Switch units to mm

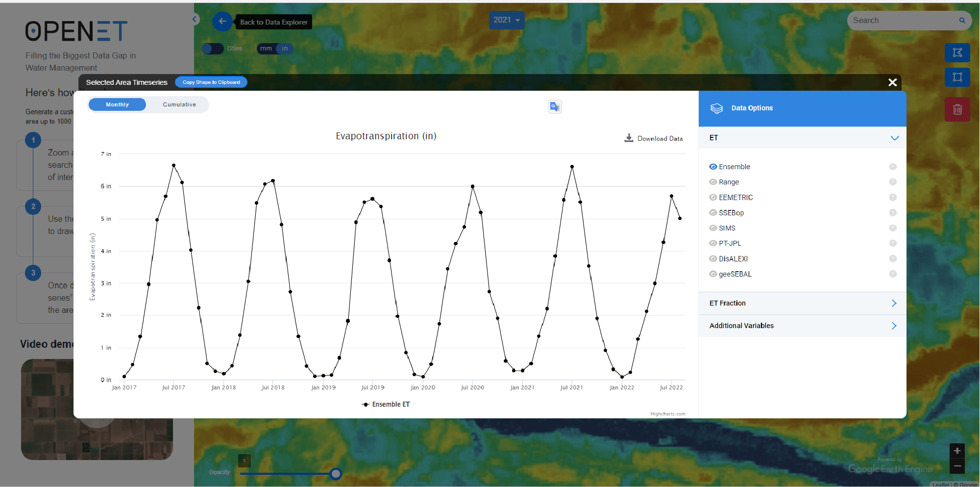point(266,49)
